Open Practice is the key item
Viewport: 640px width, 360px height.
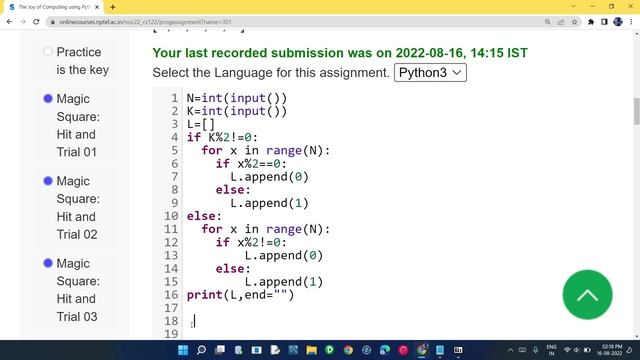pos(82,61)
